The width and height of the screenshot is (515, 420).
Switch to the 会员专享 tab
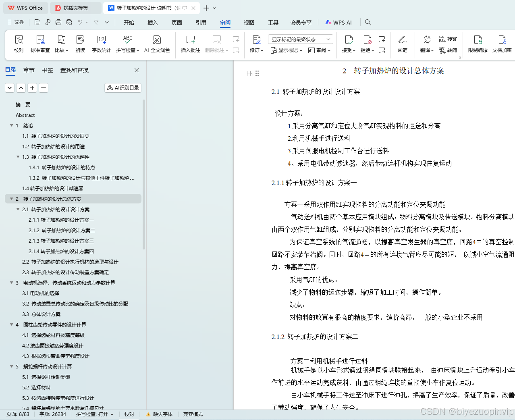(301, 23)
